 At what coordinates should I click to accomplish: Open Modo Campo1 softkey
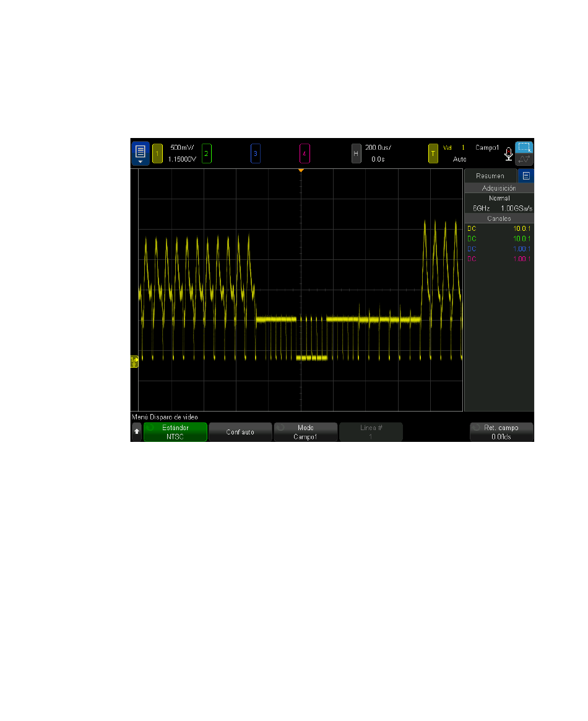point(305,432)
